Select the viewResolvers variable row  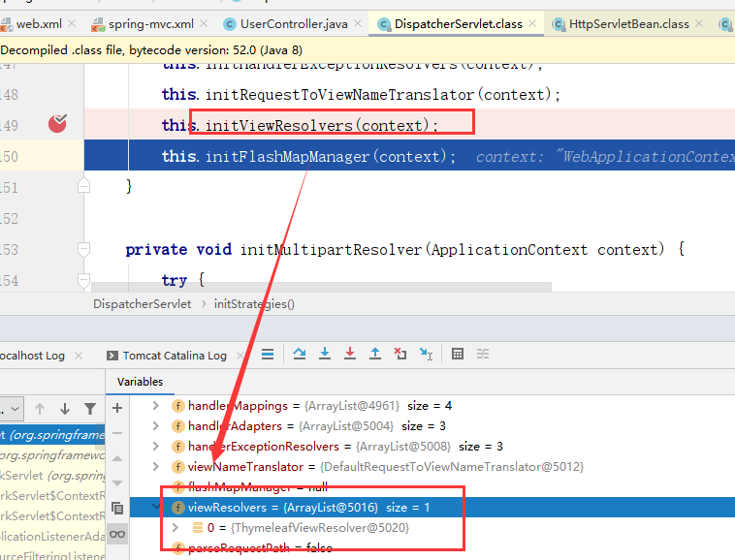[432, 507]
